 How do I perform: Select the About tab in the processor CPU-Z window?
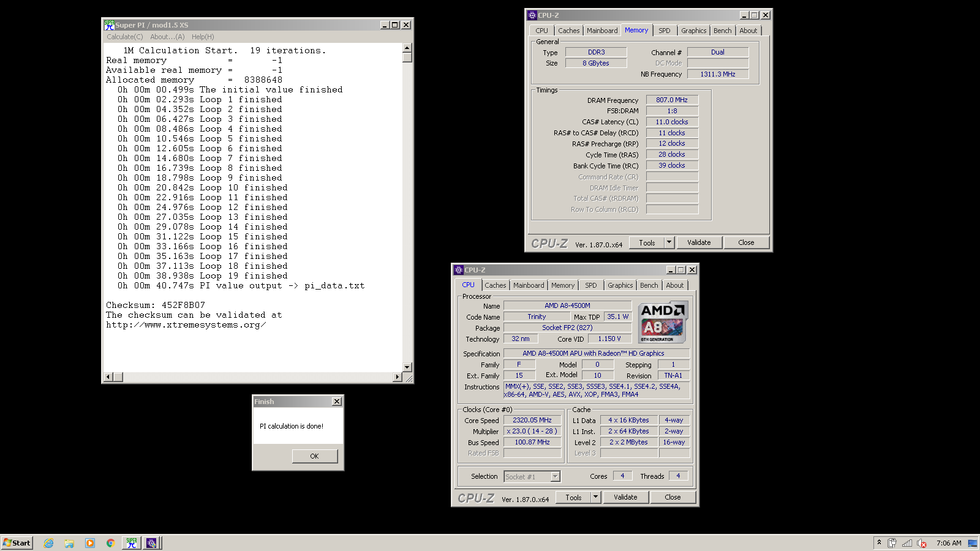tap(674, 285)
